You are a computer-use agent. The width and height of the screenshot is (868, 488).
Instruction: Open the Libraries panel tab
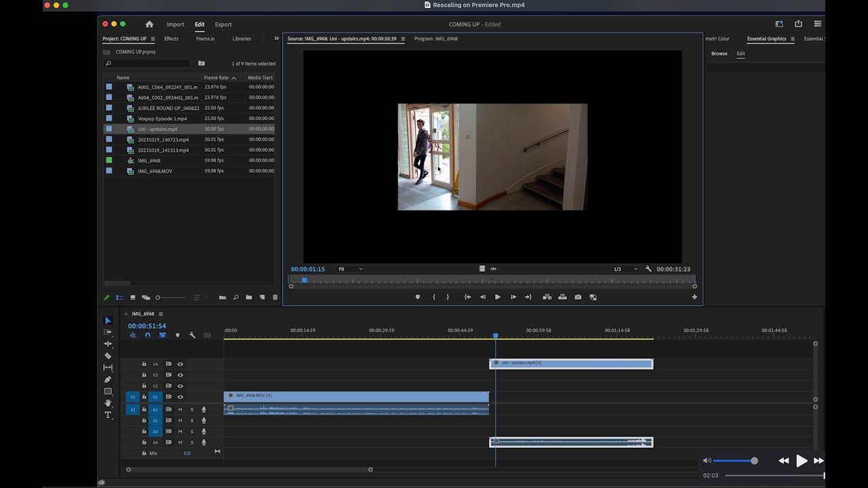tap(241, 39)
